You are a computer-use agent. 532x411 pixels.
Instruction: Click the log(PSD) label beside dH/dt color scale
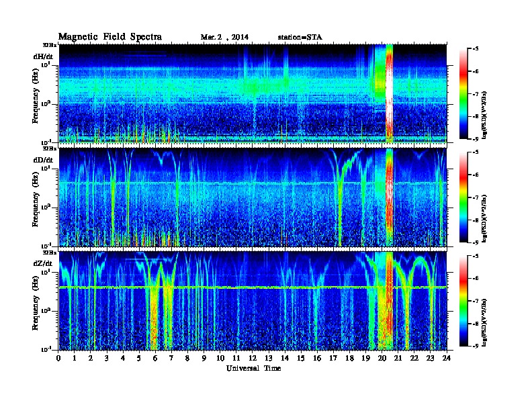click(x=485, y=115)
